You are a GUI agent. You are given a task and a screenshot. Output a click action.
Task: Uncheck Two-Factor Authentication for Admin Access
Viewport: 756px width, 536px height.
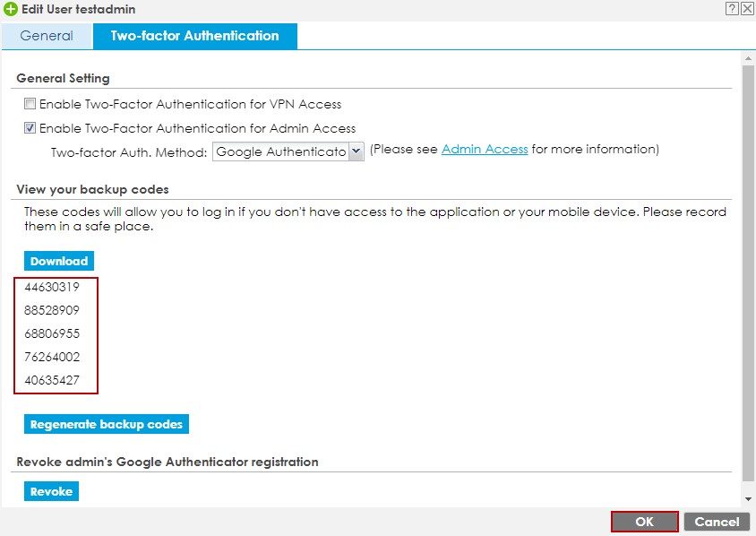pyautogui.click(x=30, y=128)
